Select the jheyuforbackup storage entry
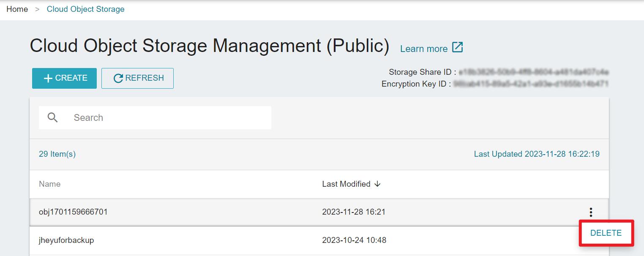 pos(66,240)
